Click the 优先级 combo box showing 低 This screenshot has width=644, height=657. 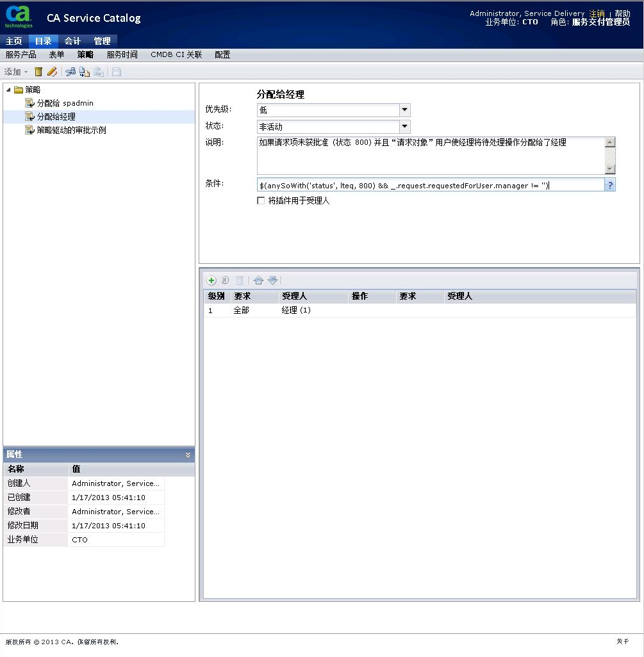[333, 110]
